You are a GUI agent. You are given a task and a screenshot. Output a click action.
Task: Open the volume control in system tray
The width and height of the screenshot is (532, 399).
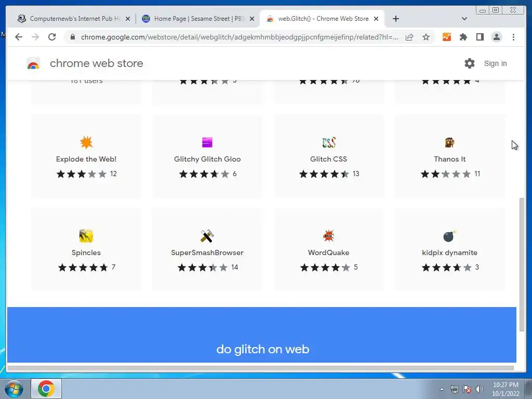(x=479, y=389)
